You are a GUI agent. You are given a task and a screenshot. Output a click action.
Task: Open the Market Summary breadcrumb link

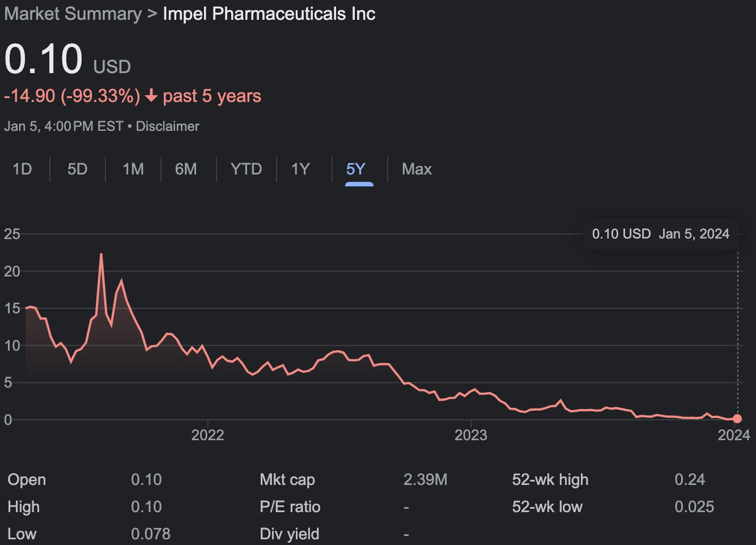coord(72,14)
